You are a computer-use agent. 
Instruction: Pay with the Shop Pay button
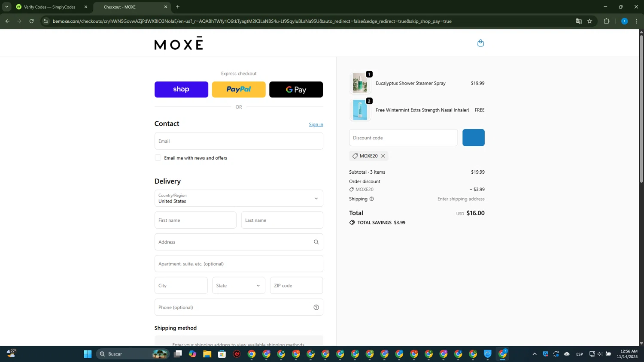click(x=181, y=89)
